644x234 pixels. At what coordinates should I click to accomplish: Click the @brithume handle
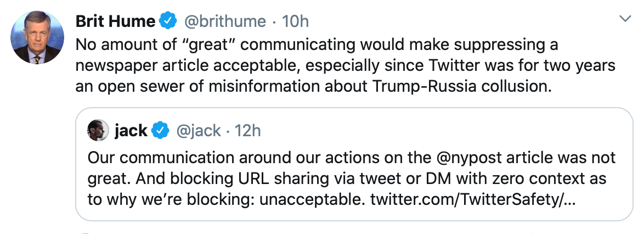coord(224,22)
